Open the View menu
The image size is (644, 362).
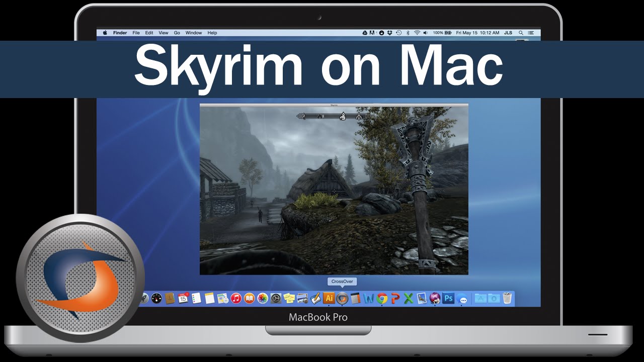click(x=164, y=33)
